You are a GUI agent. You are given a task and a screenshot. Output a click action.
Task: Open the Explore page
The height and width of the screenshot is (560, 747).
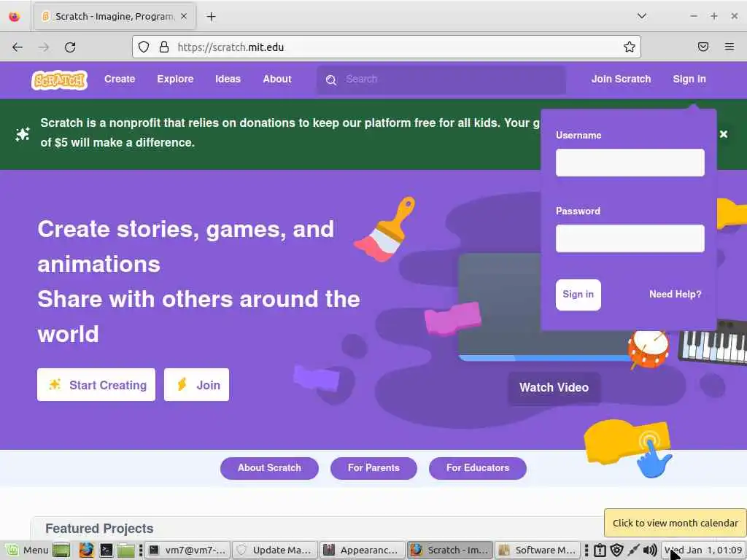[175, 79]
